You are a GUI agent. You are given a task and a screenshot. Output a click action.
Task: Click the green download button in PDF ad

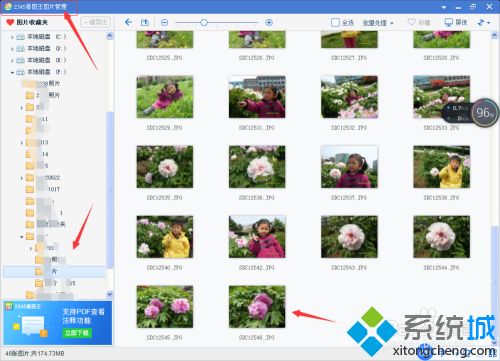[x=77, y=333]
